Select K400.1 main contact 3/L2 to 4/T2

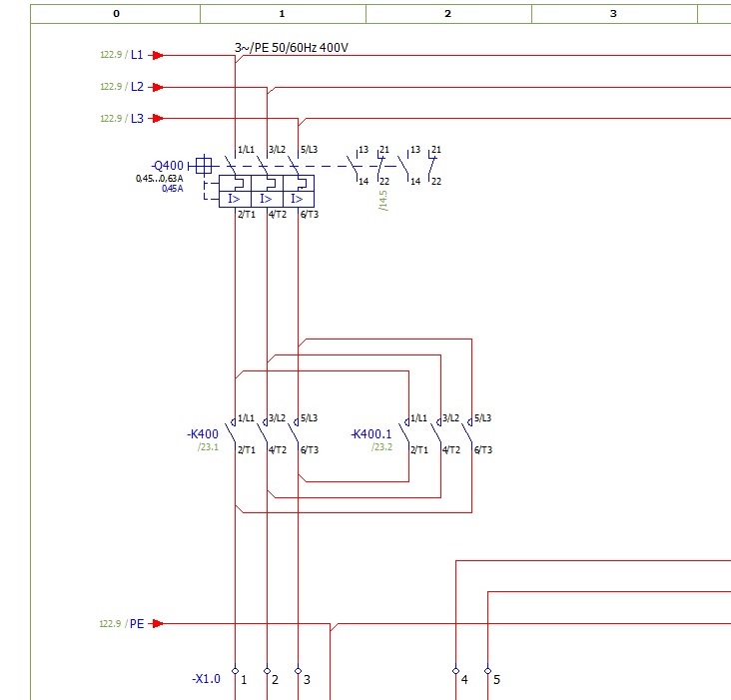437,434
